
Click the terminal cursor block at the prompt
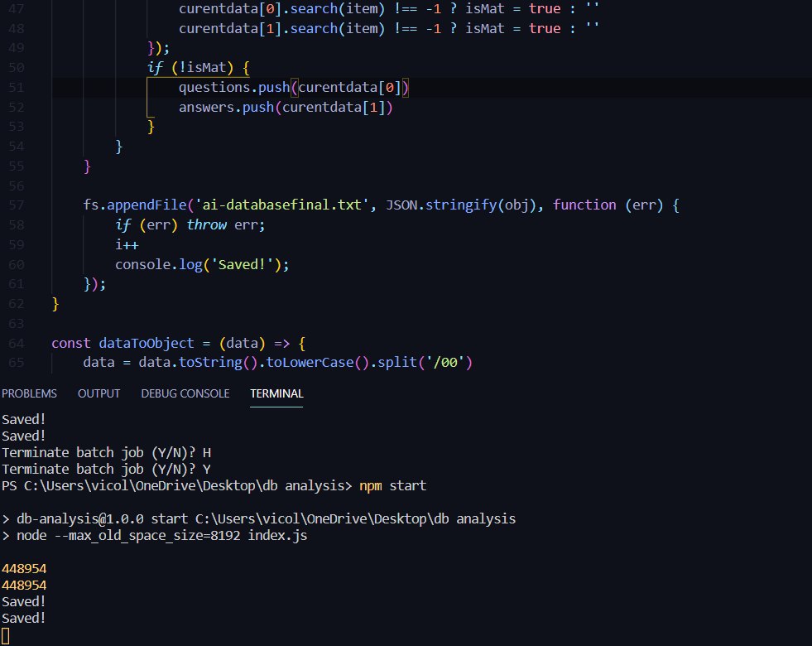[5, 635]
